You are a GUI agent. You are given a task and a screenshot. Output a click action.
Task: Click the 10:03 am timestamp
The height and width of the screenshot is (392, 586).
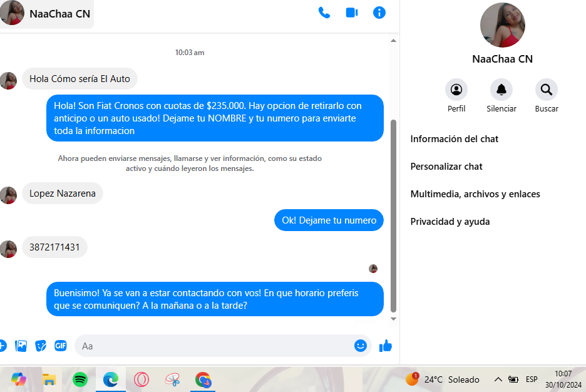[x=190, y=53]
